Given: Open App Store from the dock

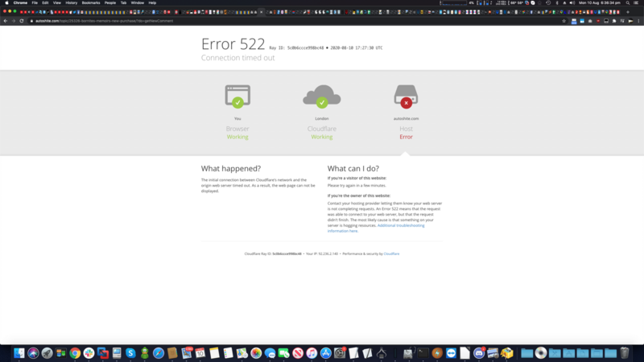Looking at the screenshot, I should pos(326,353).
